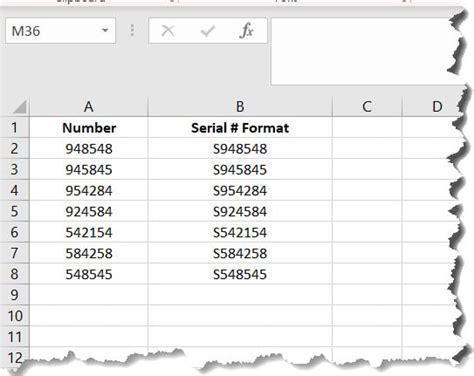
Task: Click the Name Box showing M36
Action: pyautogui.click(x=60, y=31)
